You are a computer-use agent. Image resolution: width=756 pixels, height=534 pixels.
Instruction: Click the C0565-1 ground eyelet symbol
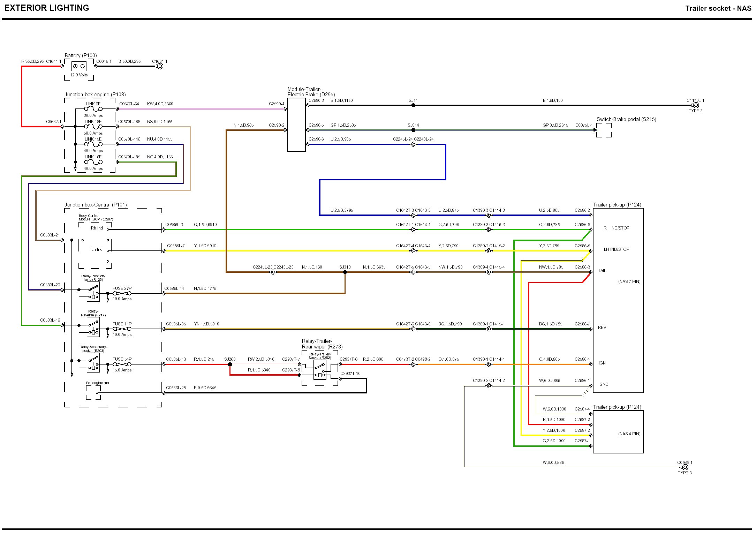685,467
